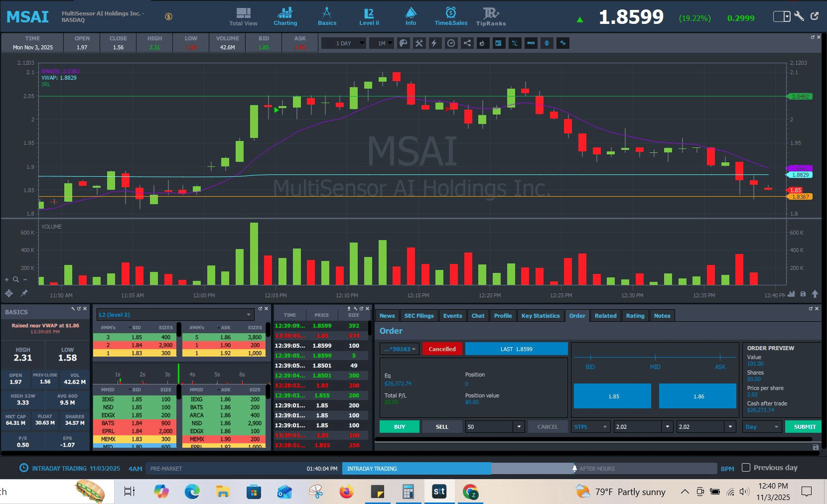Screen dimensions: 827x504
Task: Open the Level II view icon
Action: [x=369, y=16]
